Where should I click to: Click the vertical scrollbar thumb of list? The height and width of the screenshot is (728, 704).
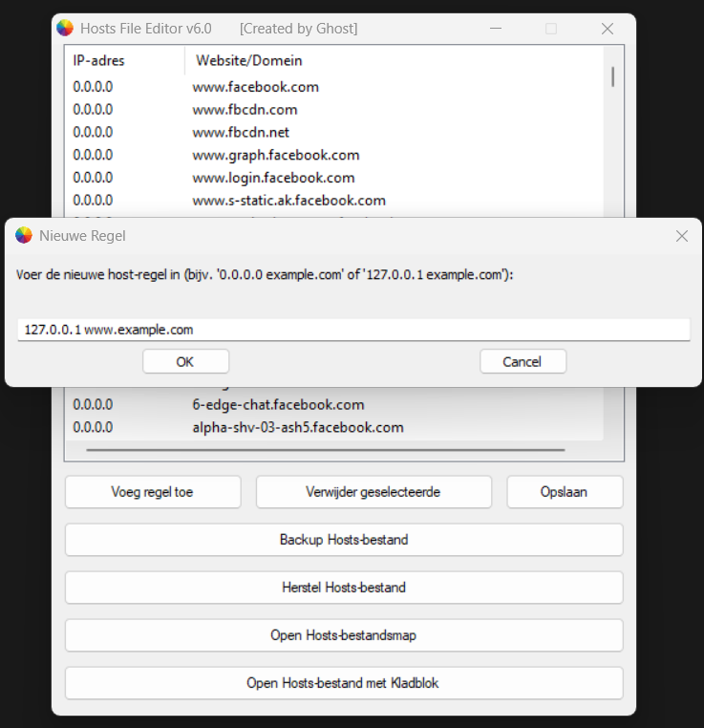pos(613,76)
